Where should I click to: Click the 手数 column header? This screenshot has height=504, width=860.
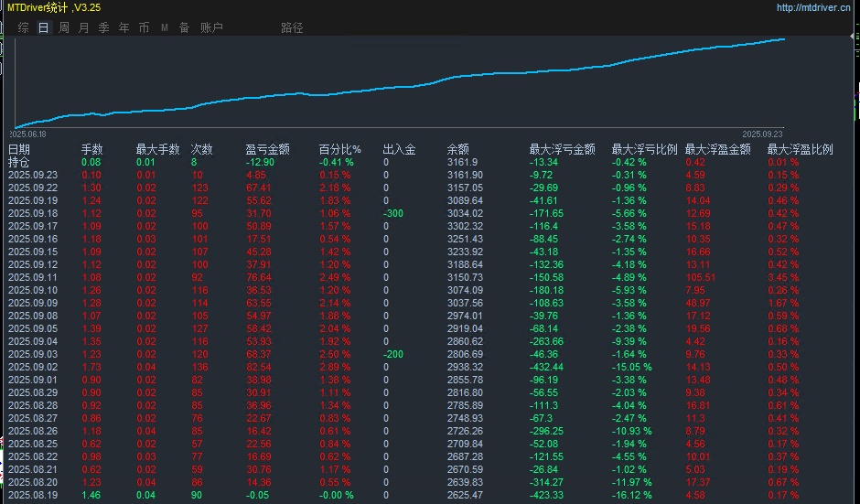(x=92, y=149)
